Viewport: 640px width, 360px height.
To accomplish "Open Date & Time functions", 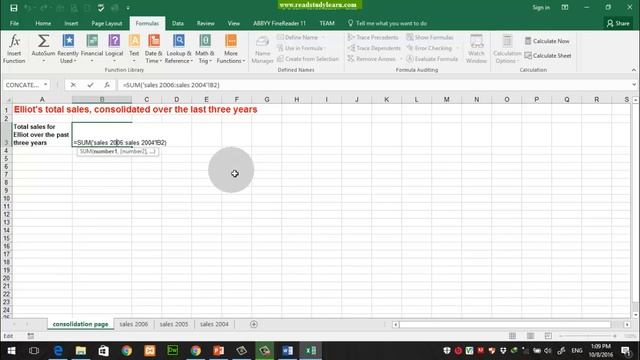I will click(x=153, y=49).
